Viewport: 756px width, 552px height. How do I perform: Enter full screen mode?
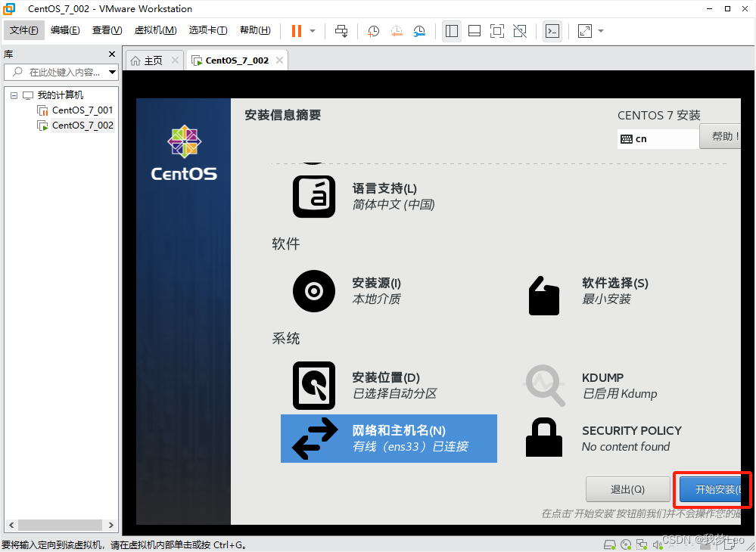click(496, 31)
